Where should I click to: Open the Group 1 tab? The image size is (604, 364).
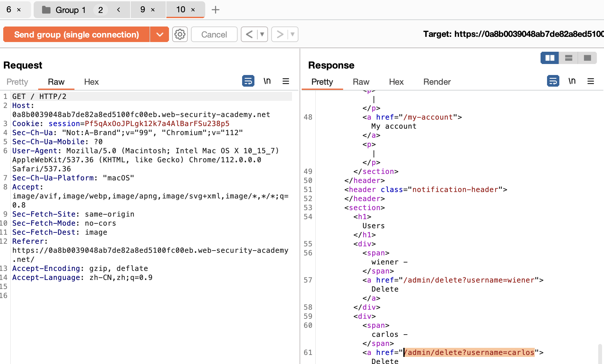71,10
